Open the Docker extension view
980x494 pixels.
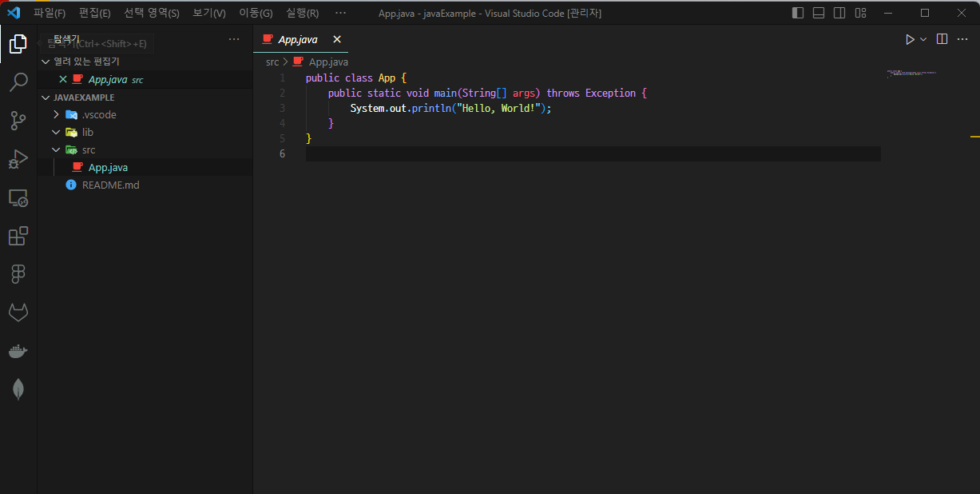(x=18, y=351)
